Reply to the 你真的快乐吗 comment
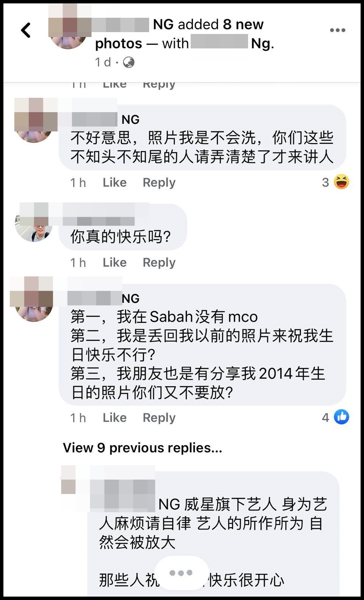This screenshot has width=364, height=600. point(159,262)
